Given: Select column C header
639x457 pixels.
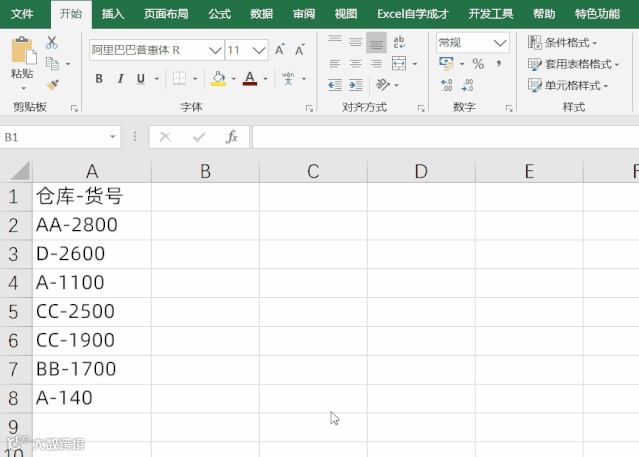Looking at the screenshot, I should click(x=313, y=171).
